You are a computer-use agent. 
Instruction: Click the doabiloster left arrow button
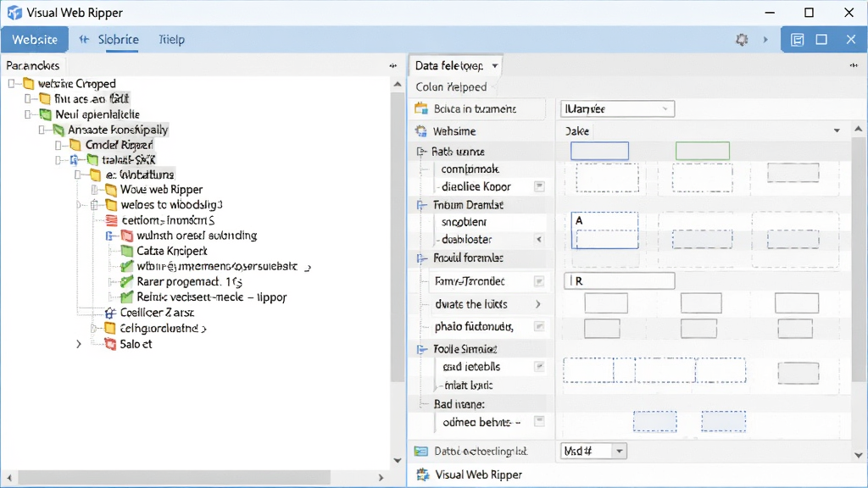click(539, 240)
